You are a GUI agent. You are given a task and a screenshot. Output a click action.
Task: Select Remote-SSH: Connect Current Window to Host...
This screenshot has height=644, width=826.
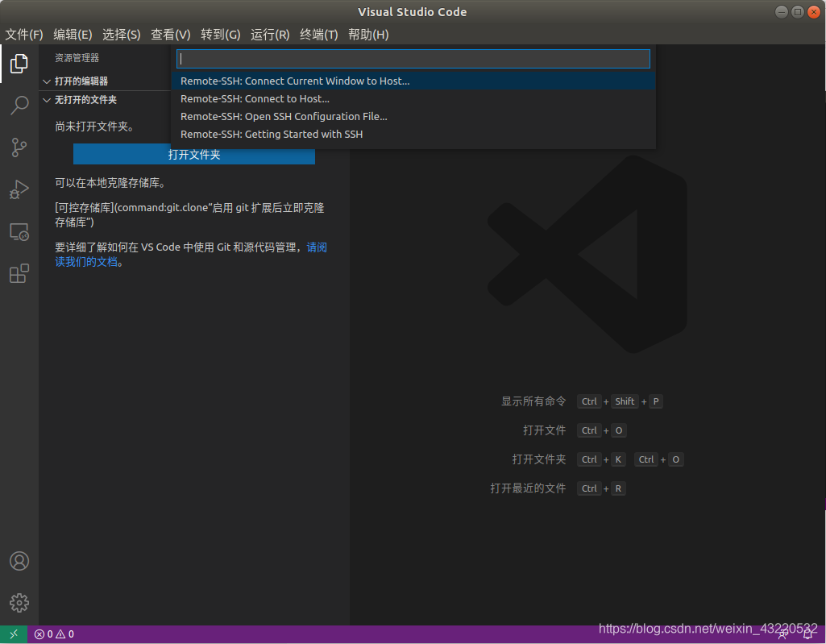[x=413, y=81]
